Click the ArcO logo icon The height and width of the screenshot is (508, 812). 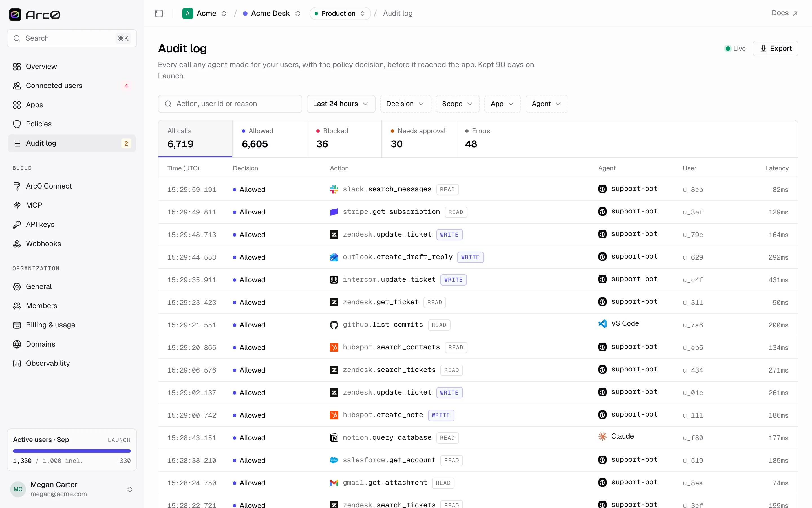click(x=15, y=14)
